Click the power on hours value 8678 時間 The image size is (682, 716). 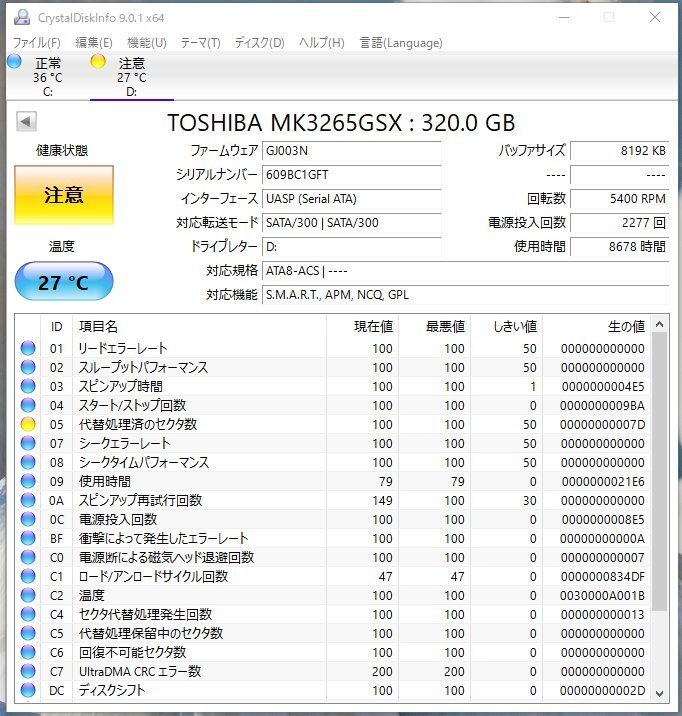point(620,247)
